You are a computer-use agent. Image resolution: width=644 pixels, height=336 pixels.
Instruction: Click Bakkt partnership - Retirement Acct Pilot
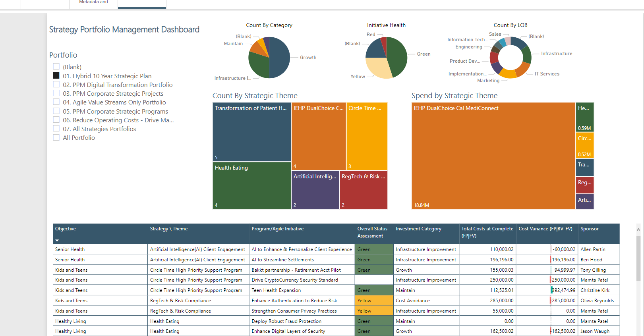(302, 270)
